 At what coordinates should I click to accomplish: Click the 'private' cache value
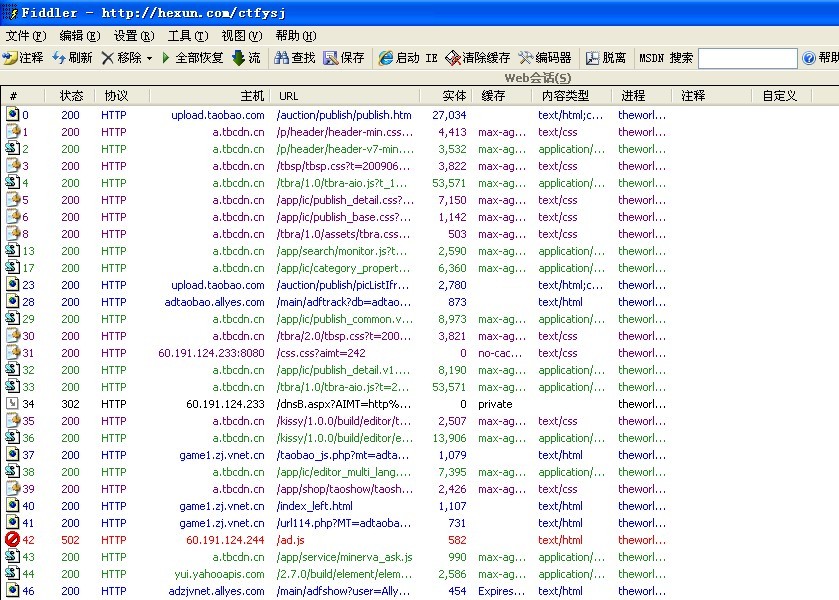[495, 404]
